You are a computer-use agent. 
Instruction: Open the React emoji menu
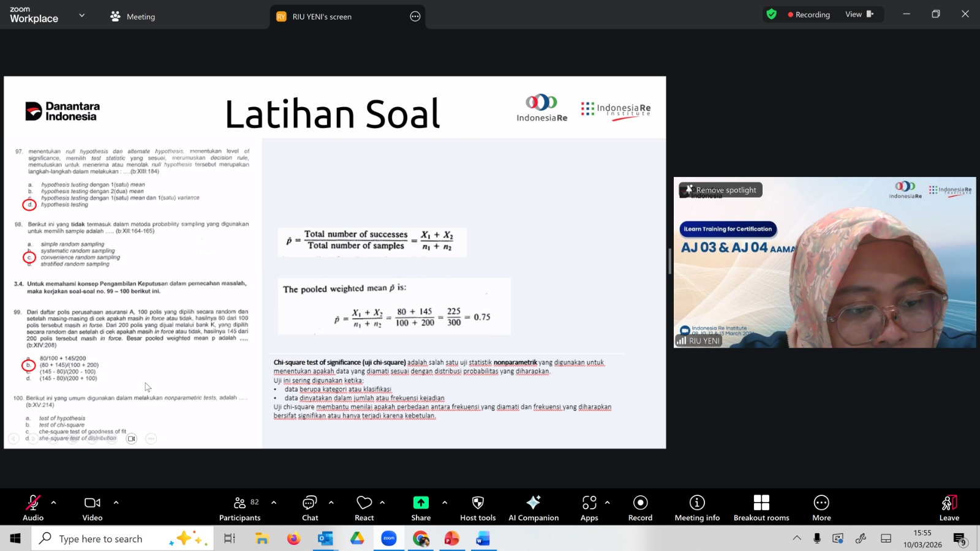364,508
